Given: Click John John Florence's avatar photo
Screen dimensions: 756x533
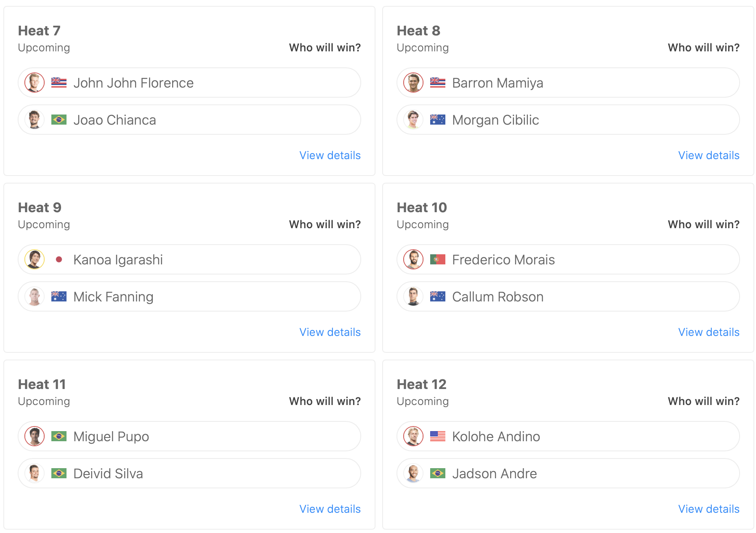Looking at the screenshot, I should [x=35, y=83].
